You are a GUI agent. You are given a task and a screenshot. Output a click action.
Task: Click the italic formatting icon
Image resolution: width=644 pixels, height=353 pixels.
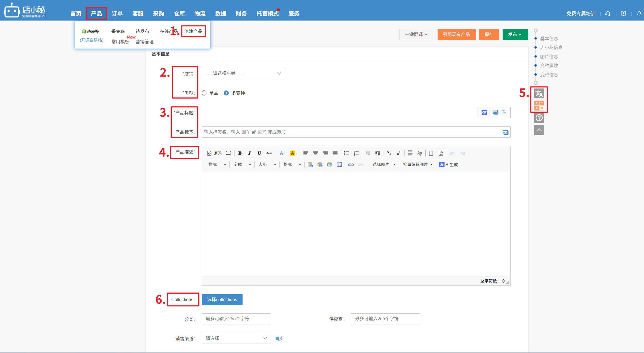tap(249, 153)
